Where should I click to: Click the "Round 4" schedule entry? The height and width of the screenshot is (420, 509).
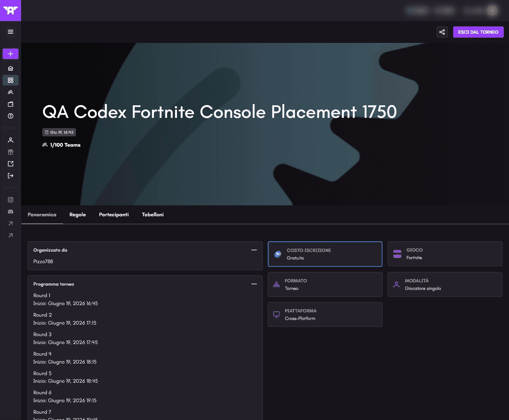42,354
